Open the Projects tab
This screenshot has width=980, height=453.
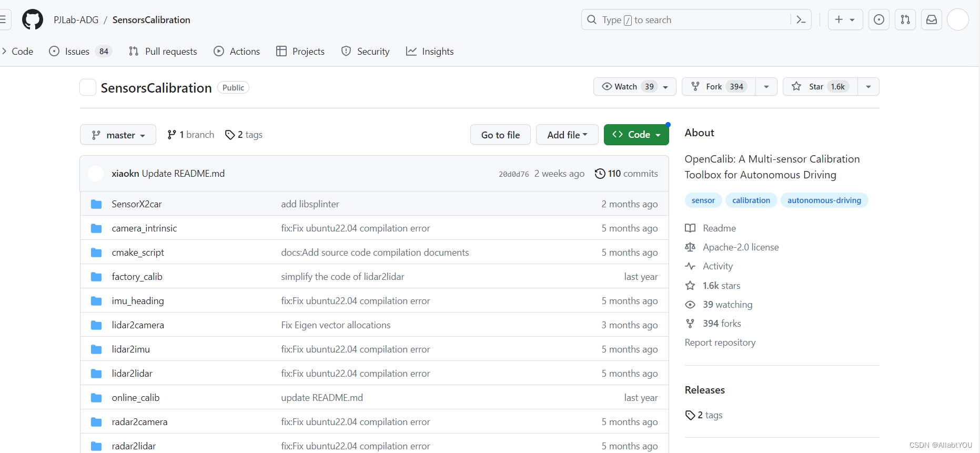click(x=300, y=51)
